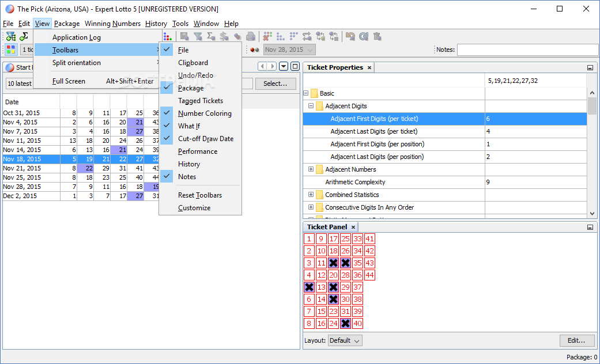The image size is (600, 364).
Task: Click crossed-out number 5 in Ticket Panel
Action: 309,287
